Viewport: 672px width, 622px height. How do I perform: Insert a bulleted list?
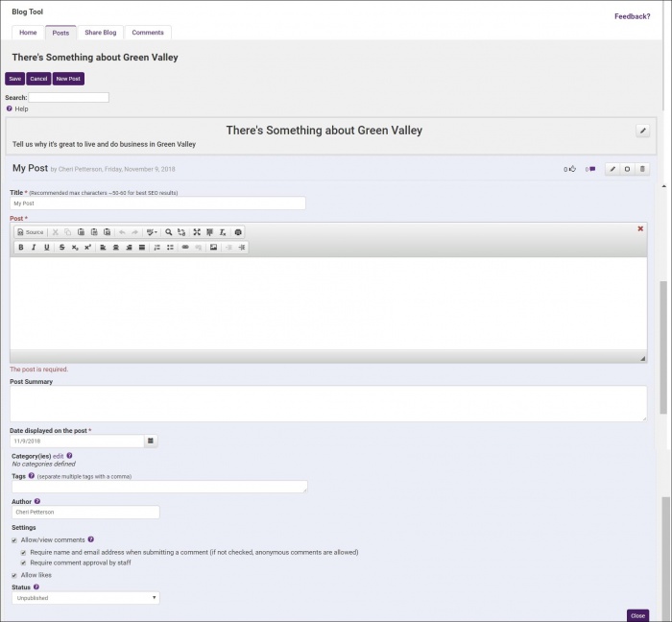pos(170,248)
